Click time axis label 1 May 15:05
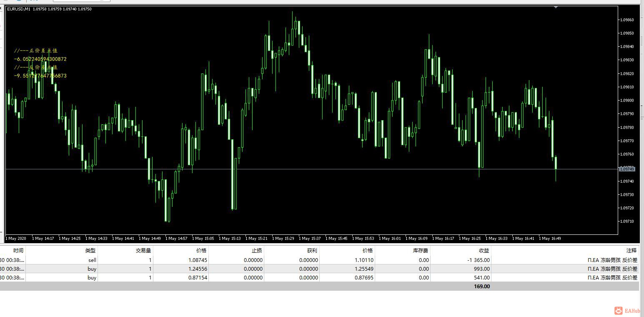Screen dimensions: 644x317 (x=203, y=239)
